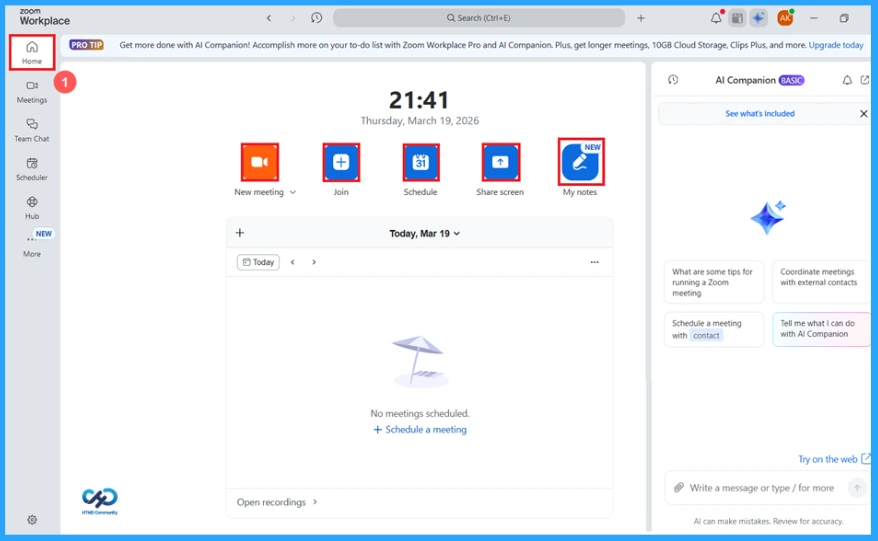Image resolution: width=878 pixels, height=541 pixels.
Task: Open the Hub sidebar tab
Action: tap(32, 208)
